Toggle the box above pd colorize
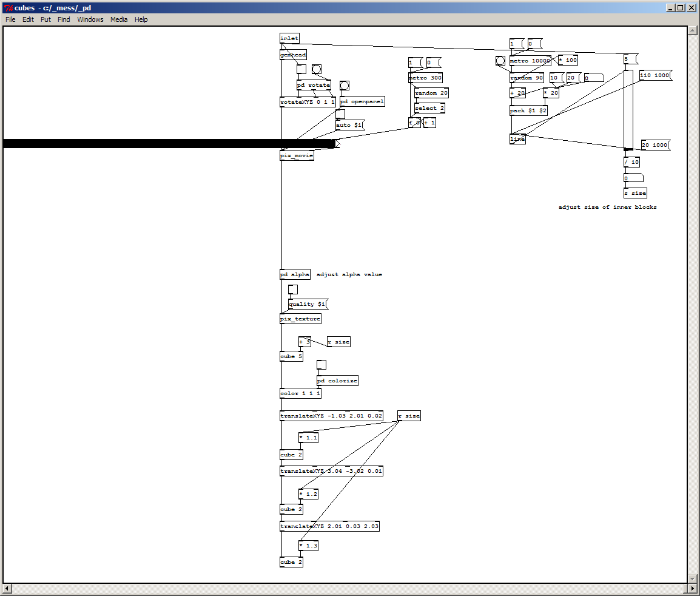 pyautogui.click(x=321, y=365)
